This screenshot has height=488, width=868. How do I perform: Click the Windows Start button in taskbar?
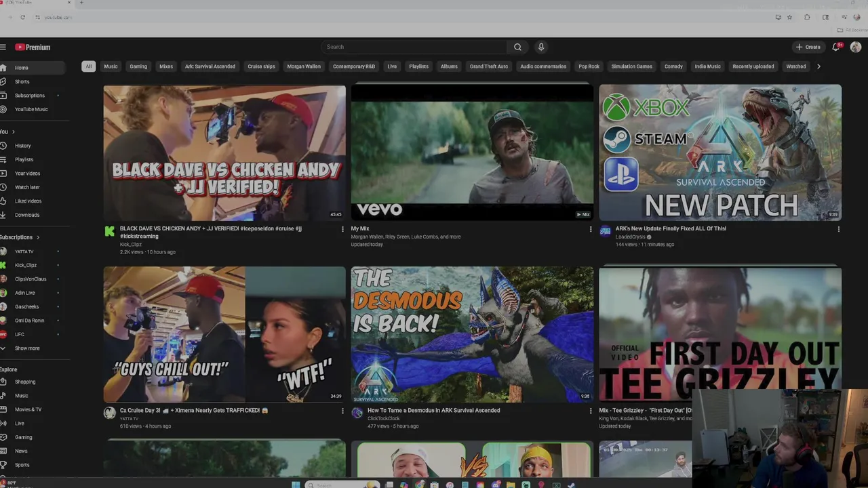(x=296, y=485)
